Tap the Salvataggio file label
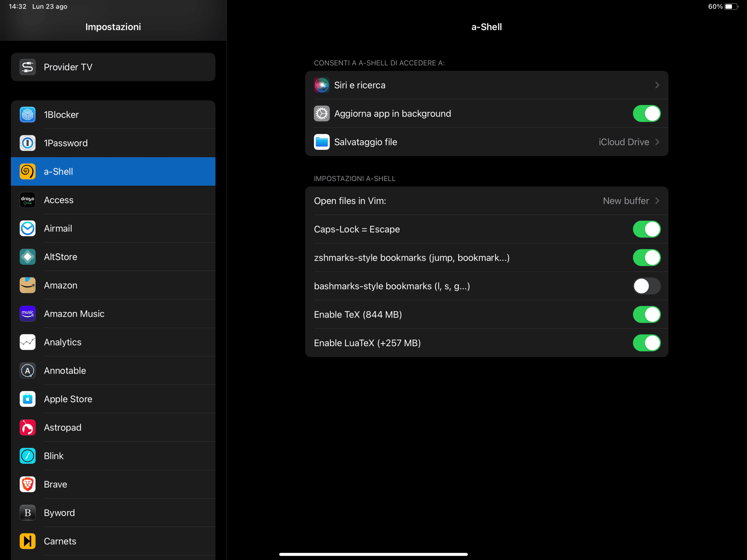Screen dimensions: 747x560 click(365, 142)
